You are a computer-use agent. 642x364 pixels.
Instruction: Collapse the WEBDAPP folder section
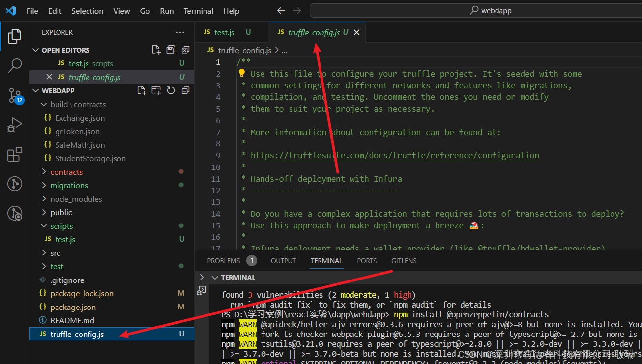[x=35, y=91]
